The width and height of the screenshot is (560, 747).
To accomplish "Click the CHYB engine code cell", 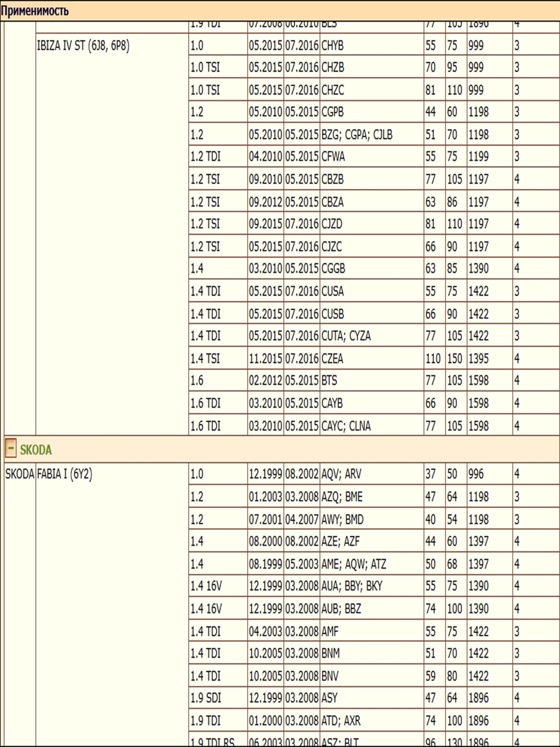I will pyautogui.click(x=332, y=46).
